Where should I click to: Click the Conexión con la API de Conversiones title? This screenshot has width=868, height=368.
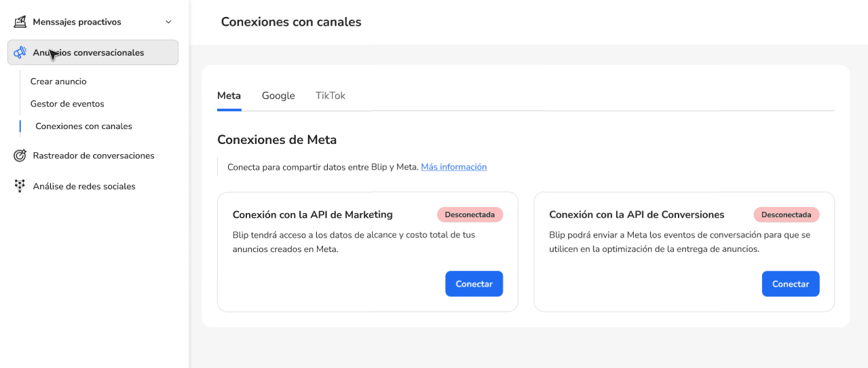636,215
